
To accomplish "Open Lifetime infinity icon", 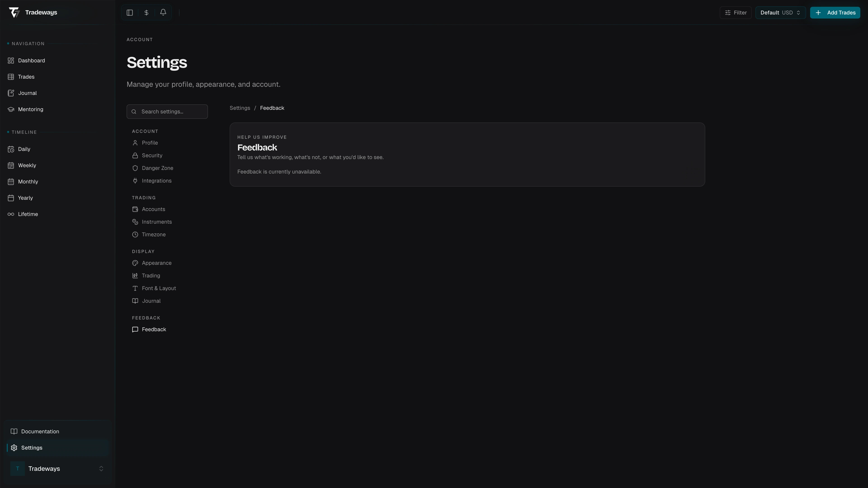I will pos(11,214).
